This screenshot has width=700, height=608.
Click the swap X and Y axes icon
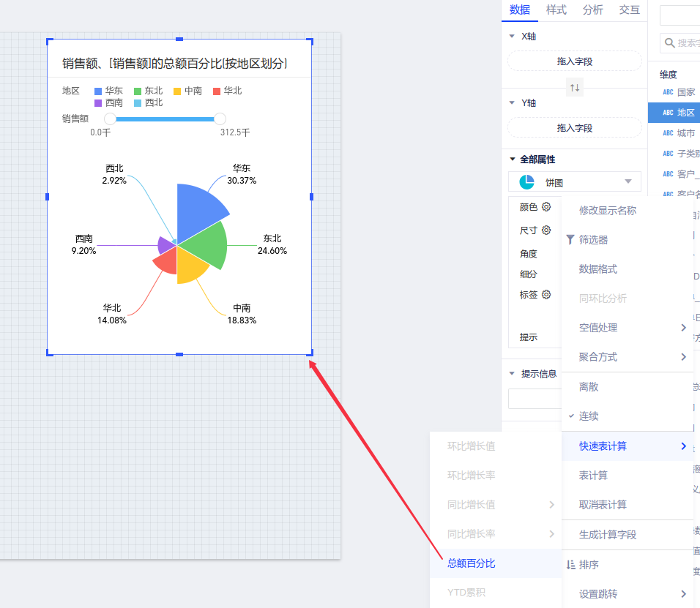tap(575, 88)
